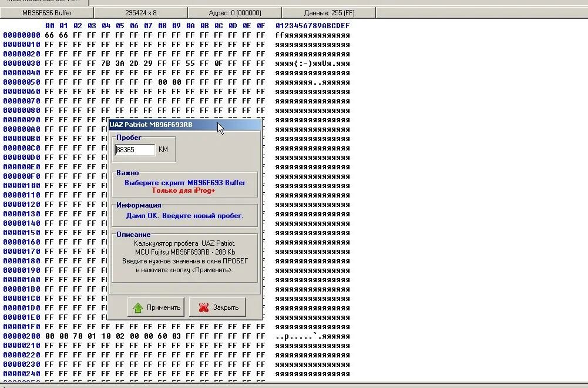
Task: Click address label 00000030
Action: (x=22, y=63)
